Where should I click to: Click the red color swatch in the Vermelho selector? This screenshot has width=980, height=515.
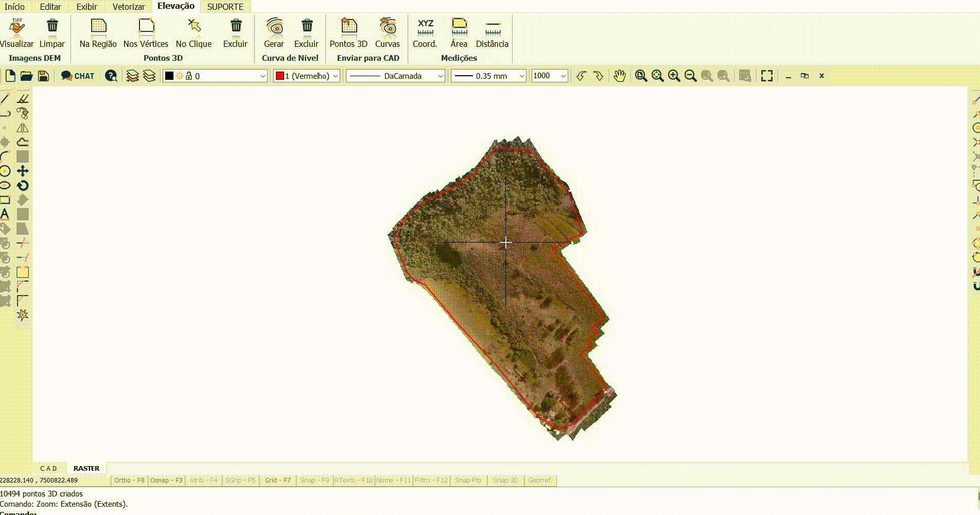280,76
